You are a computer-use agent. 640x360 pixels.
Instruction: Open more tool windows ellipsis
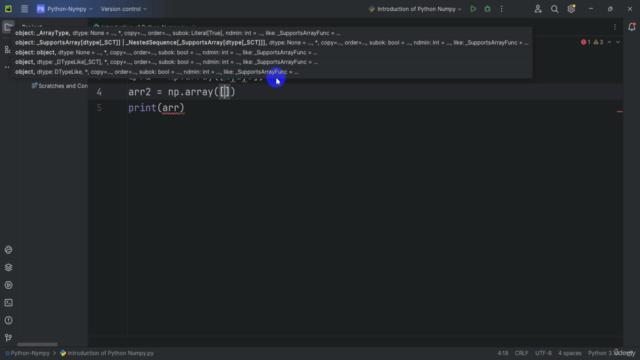(7, 67)
